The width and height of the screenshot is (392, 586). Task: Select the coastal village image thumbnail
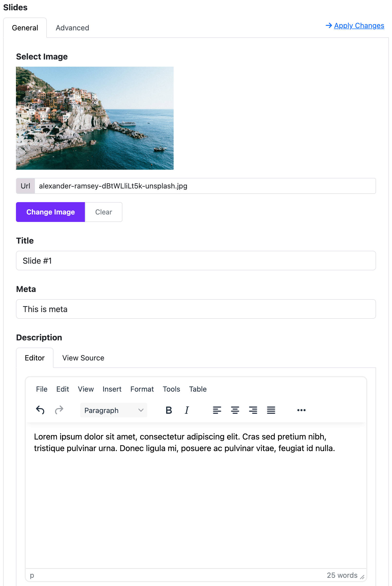click(95, 118)
